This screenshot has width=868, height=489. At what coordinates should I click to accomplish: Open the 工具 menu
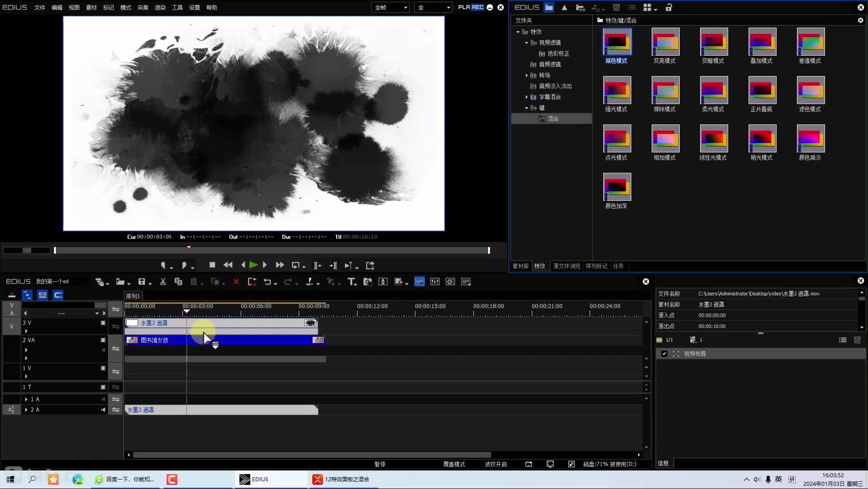tap(177, 7)
